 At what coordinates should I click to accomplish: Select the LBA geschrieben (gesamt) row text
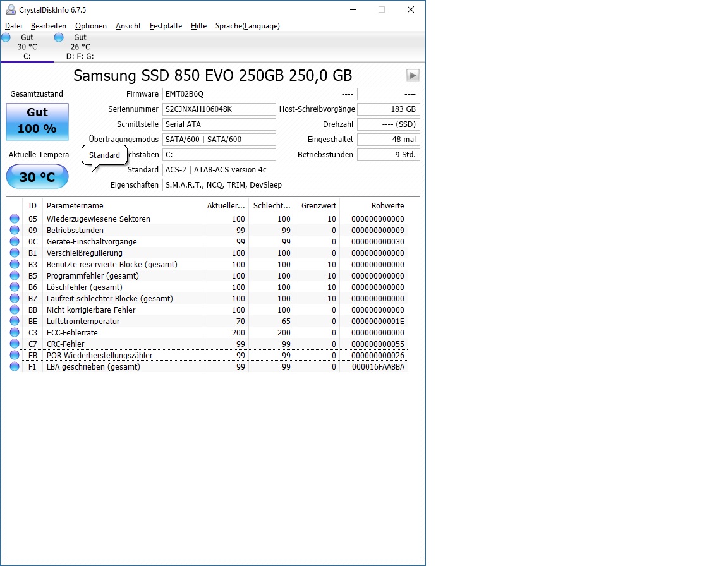94,367
